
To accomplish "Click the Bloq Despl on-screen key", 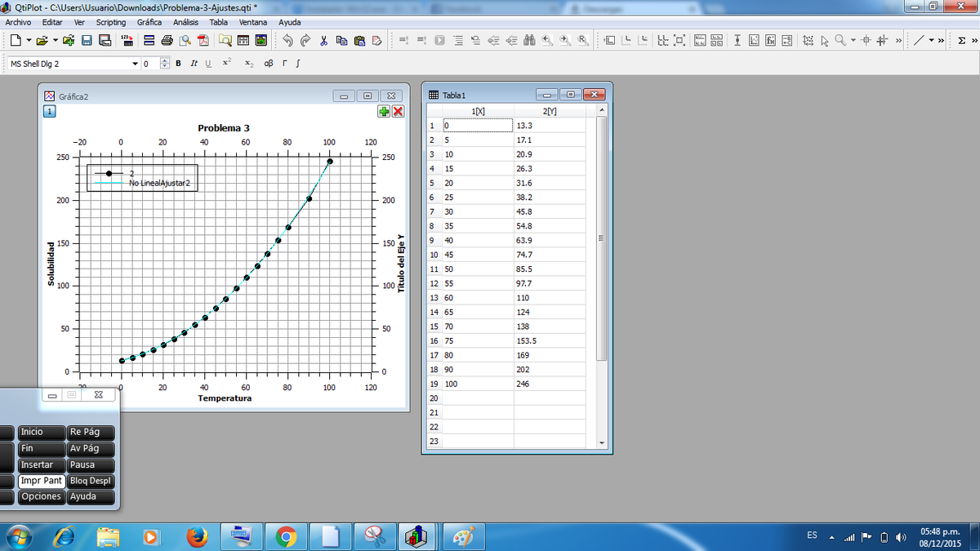I will click(x=91, y=481).
